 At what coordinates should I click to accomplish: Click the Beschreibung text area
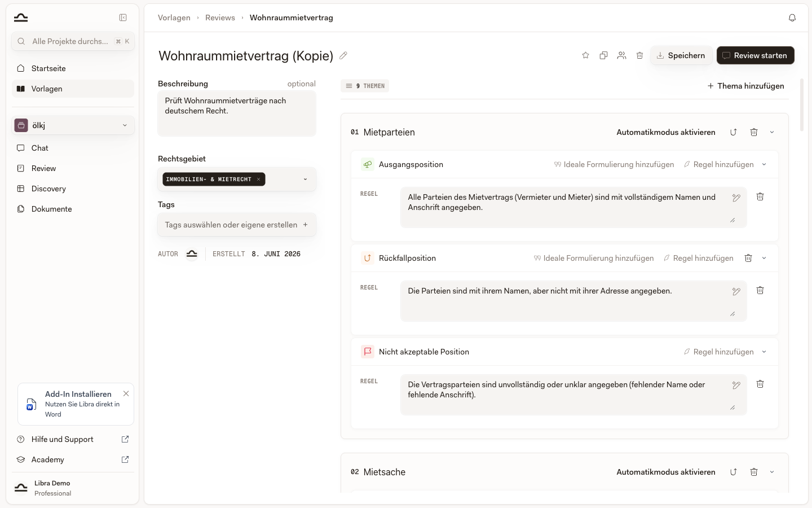coord(237,113)
